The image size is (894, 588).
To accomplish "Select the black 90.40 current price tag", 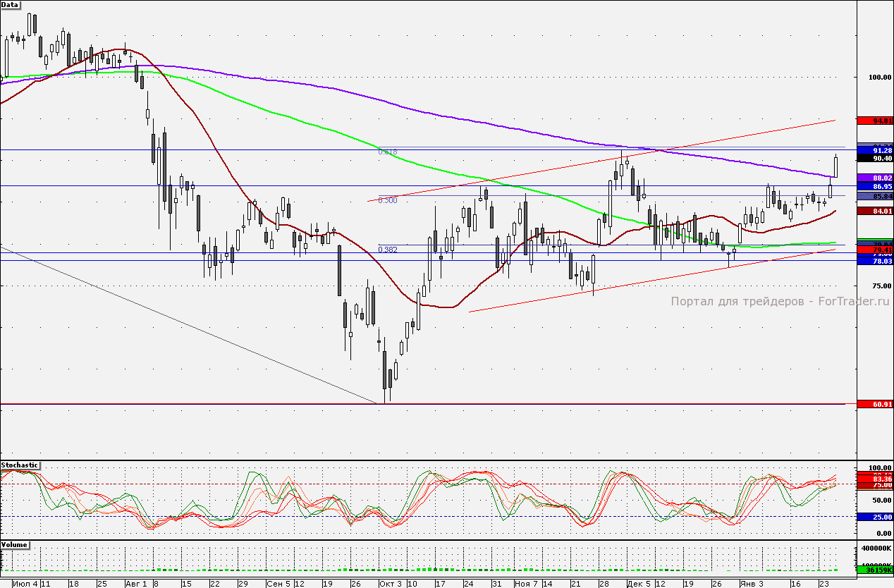I will (874, 159).
